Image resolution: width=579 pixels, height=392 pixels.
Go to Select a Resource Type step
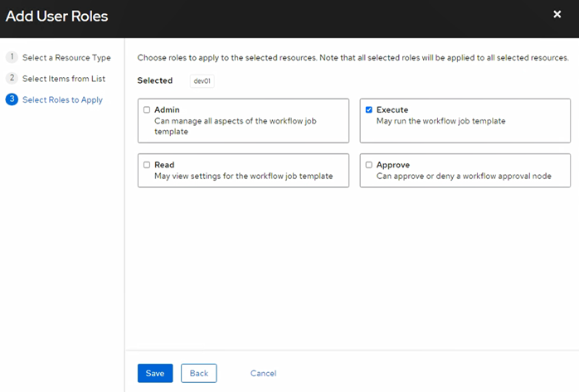tap(66, 57)
